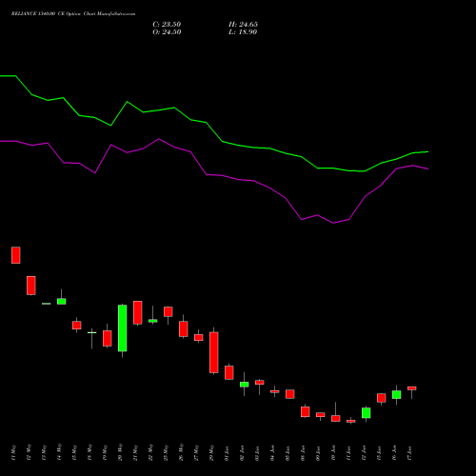
Task: Click the large green candle for 20 May
Action: pos(123,328)
